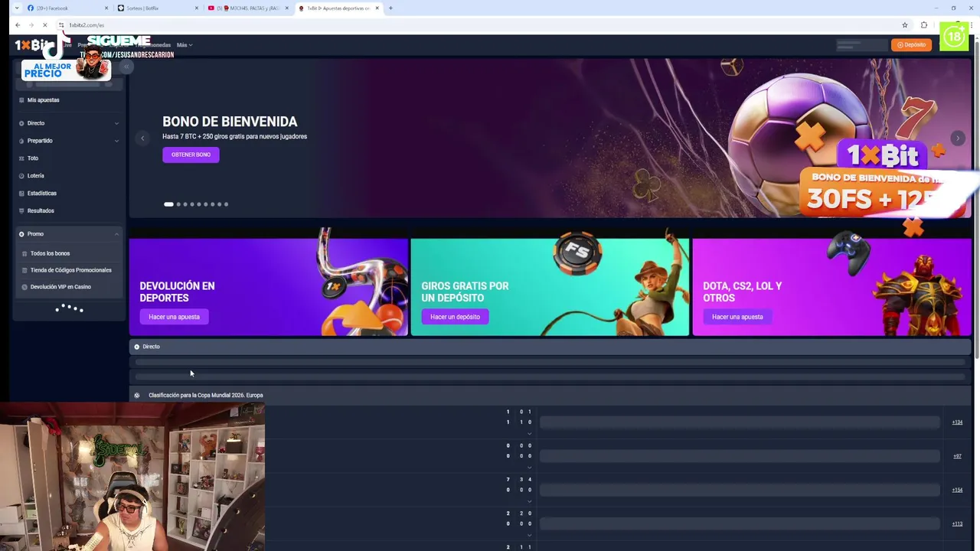Click Hacer un depósito on Giros Gratis card

coord(455,317)
